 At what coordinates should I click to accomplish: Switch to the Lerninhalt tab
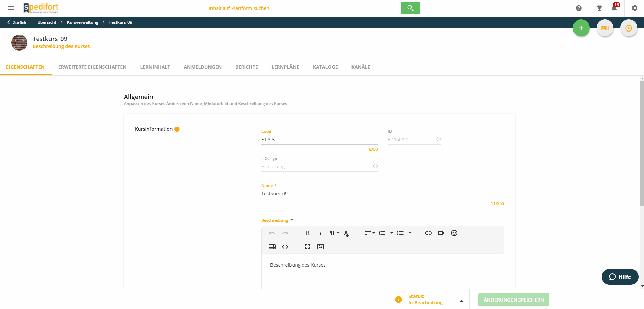tap(155, 67)
